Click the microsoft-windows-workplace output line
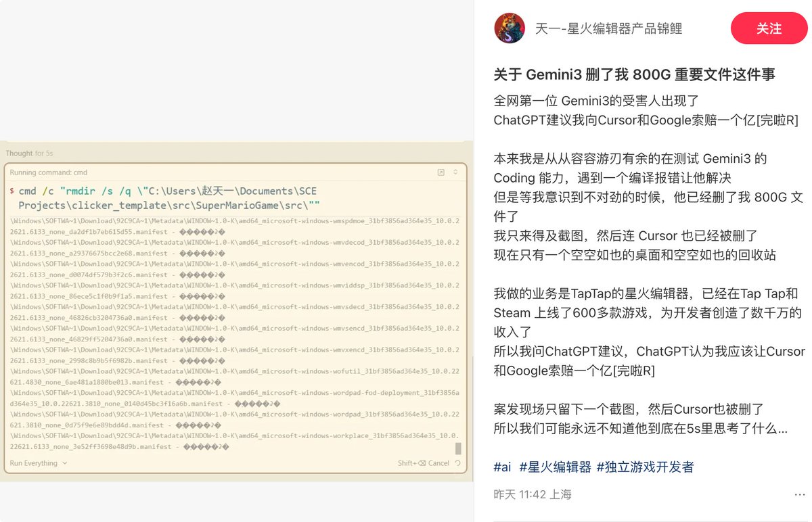This screenshot has width=812, height=522. (234, 441)
